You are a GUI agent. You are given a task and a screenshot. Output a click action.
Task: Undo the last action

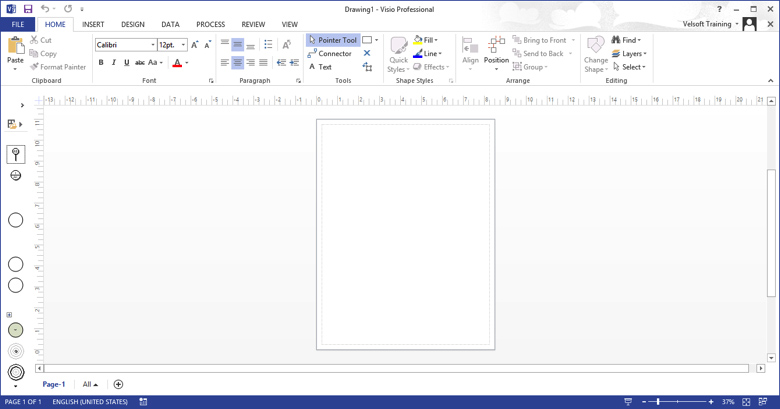coord(45,8)
